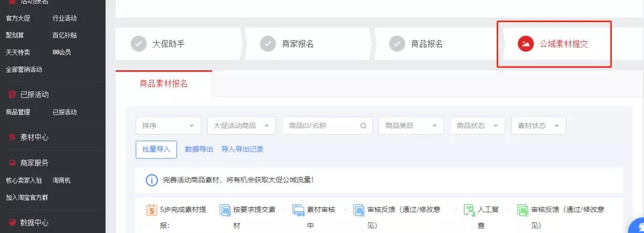This screenshot has width=644, height=233.
Task: Open 天天特卖 in the sidebar
Action: [18, 52]
